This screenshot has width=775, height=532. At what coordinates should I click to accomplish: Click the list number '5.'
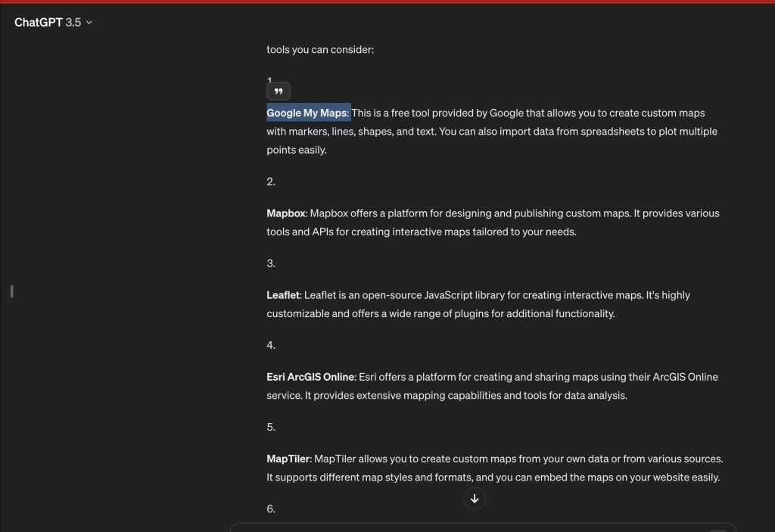point(271,427)
